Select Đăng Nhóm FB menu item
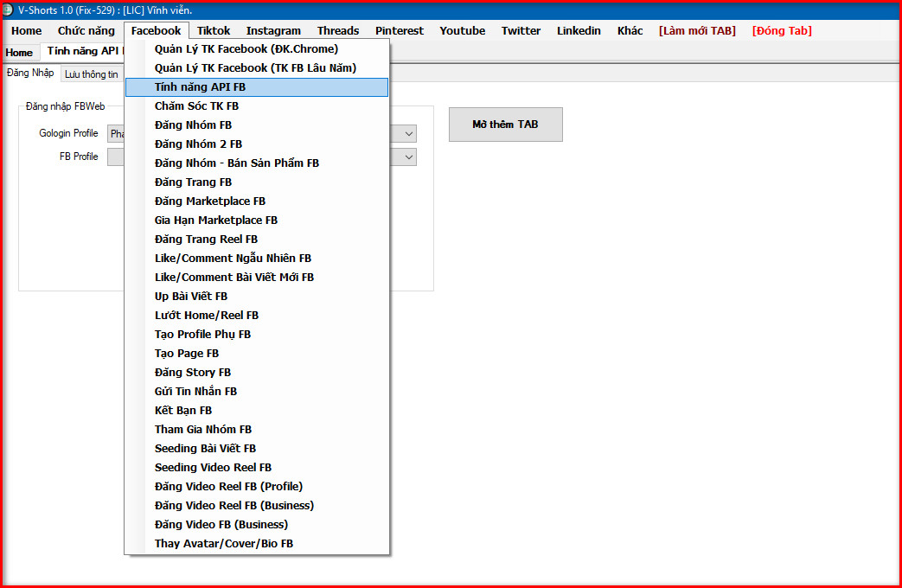This screenshot has width=902, height=588. click(257, 125)
